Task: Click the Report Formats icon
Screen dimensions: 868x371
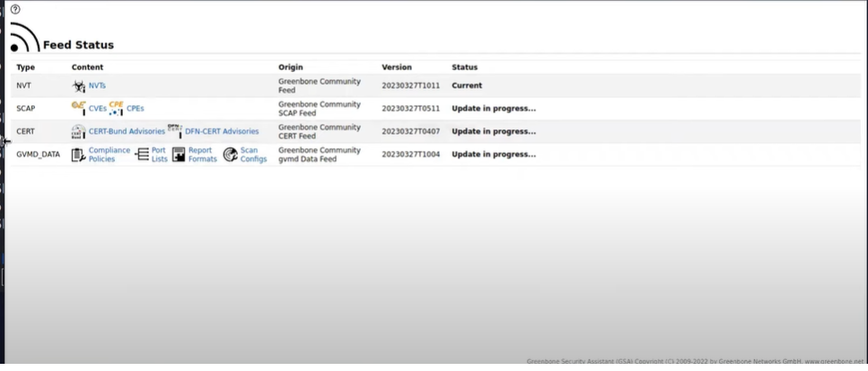Action: click(x=179, y=155)
